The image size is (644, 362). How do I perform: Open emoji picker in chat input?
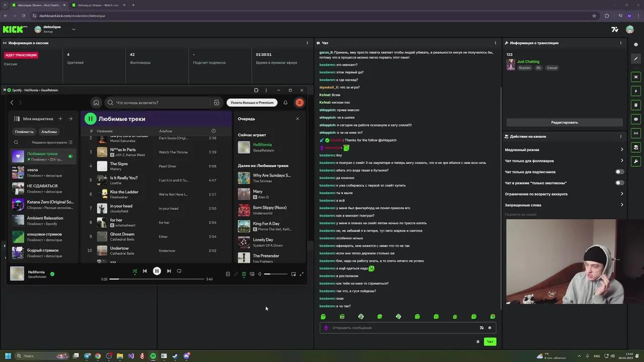coord(490,328)
